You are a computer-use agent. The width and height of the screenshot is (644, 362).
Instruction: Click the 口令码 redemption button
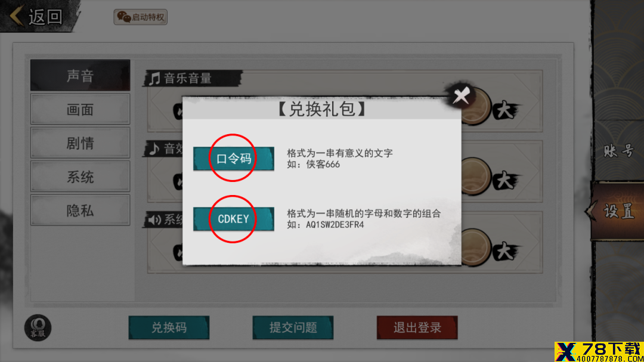click(234, 159)
